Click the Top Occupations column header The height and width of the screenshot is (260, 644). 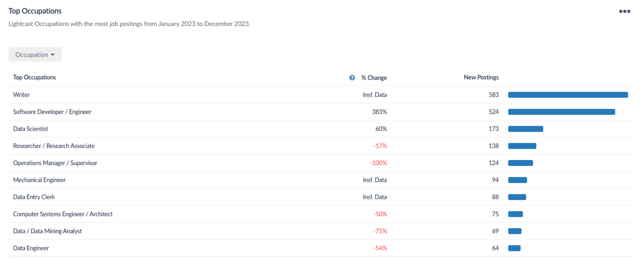[34, 77]
